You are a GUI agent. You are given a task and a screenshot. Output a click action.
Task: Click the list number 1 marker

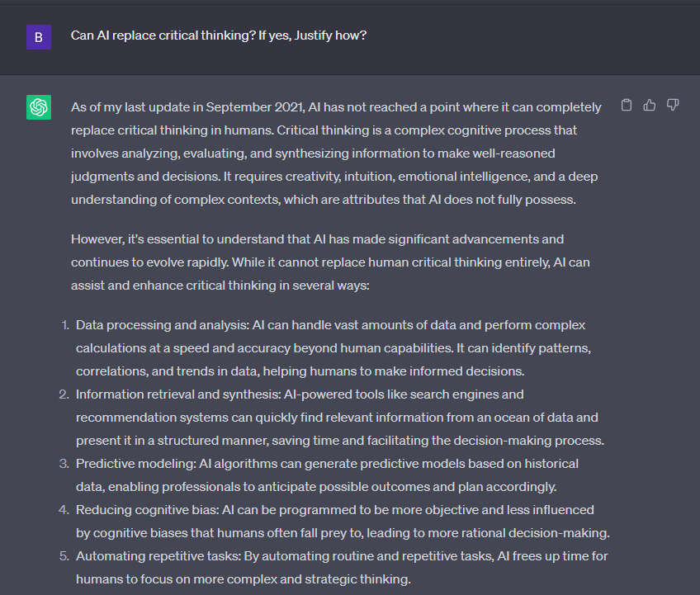(64, 325)
